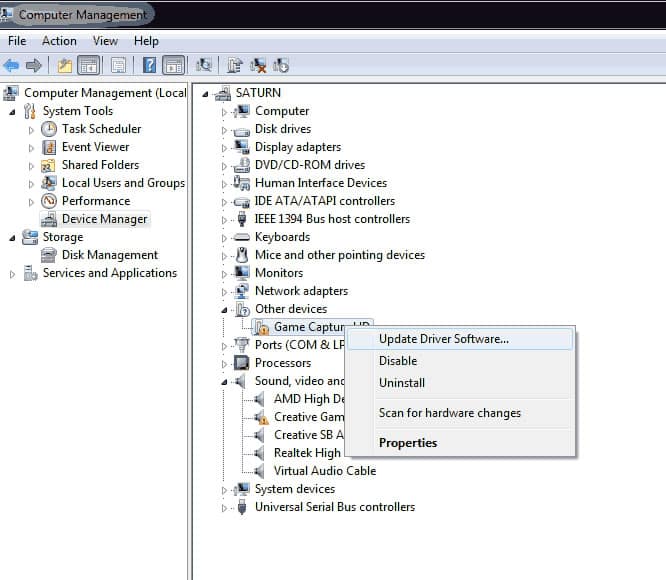
Task: Open the View menu
Action: pyautogui.click(x=105, y=41)
